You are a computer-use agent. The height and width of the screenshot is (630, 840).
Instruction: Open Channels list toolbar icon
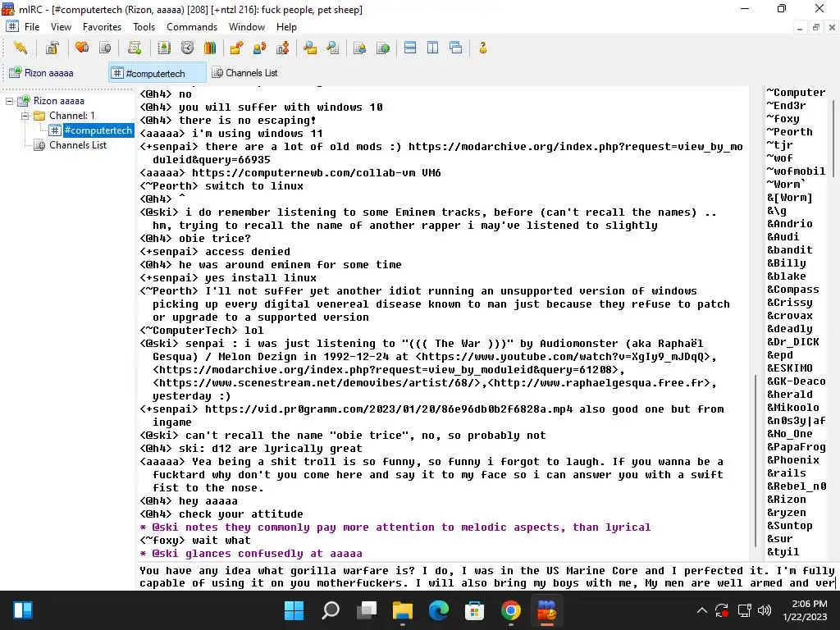click(105, 48)
